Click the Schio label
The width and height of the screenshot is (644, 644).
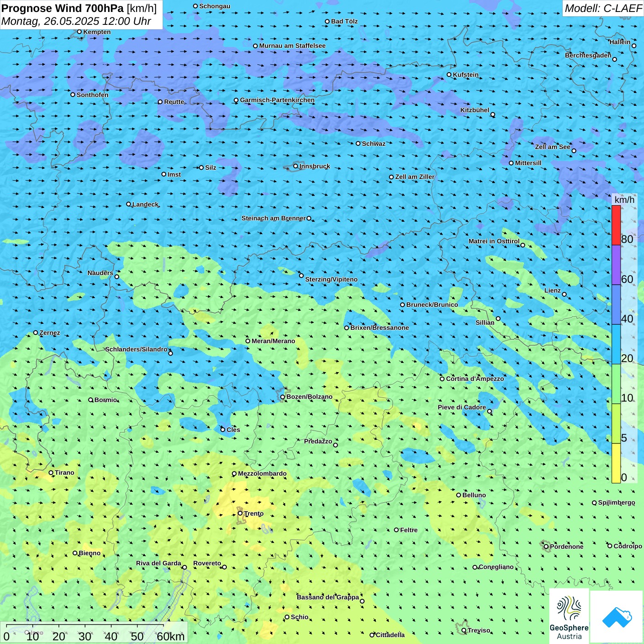pos(299,617)
